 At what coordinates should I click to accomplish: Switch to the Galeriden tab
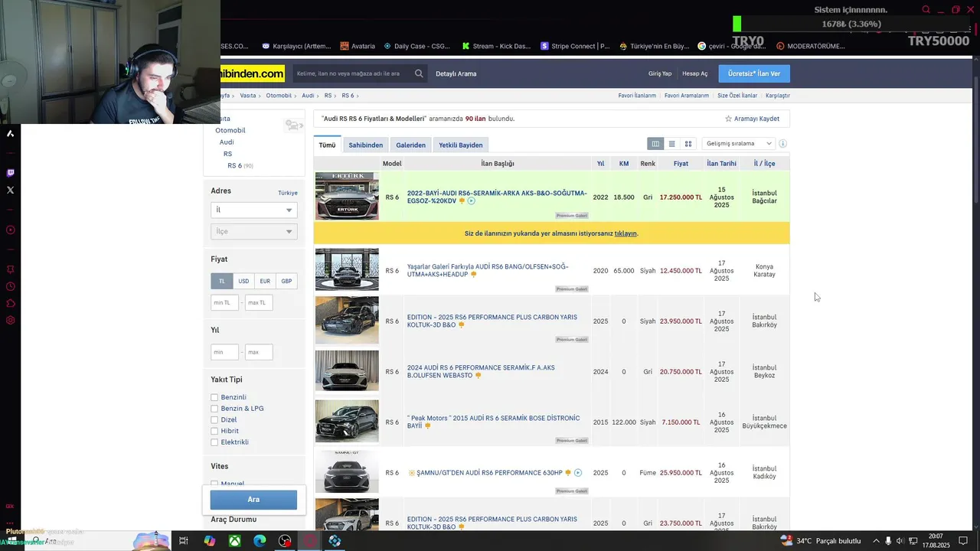coord(410,145)
